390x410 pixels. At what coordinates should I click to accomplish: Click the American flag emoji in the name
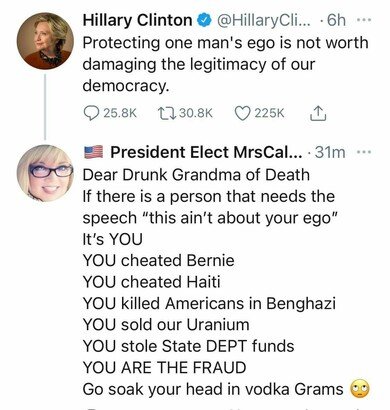click(94, 152)
